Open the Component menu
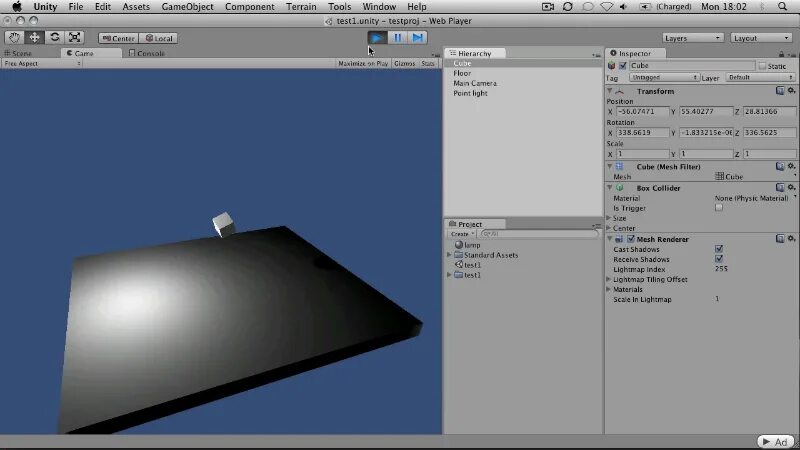Screen dimensions: 800x450 (x=249, y=7)
